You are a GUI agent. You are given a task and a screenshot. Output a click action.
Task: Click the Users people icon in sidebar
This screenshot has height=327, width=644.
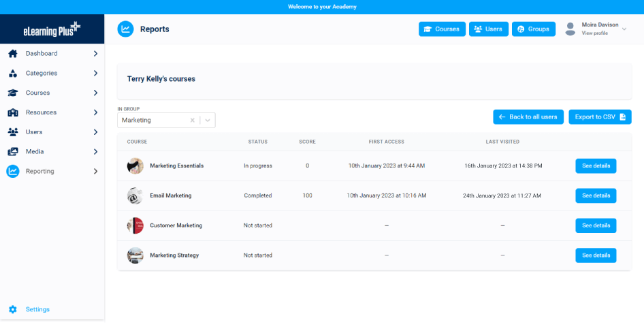tap(12, 131)
